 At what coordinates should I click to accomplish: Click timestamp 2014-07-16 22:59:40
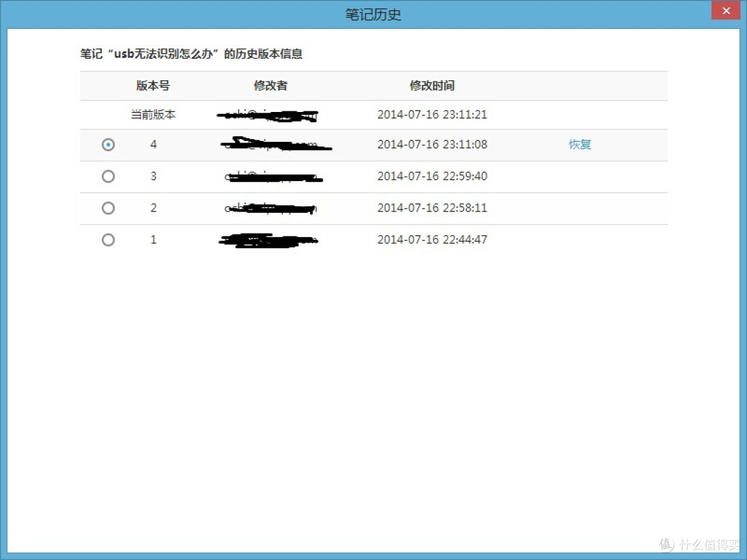[x=432, y=176]
